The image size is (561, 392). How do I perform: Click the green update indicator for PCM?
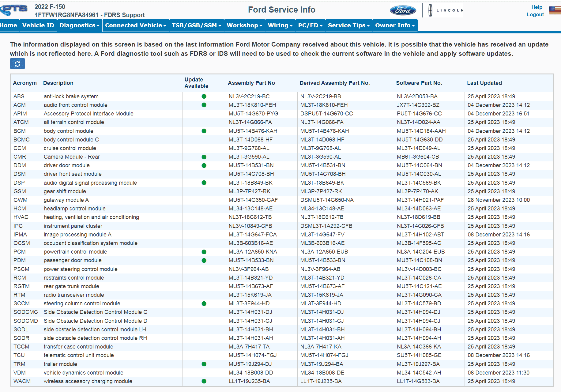tap(204, 252)
